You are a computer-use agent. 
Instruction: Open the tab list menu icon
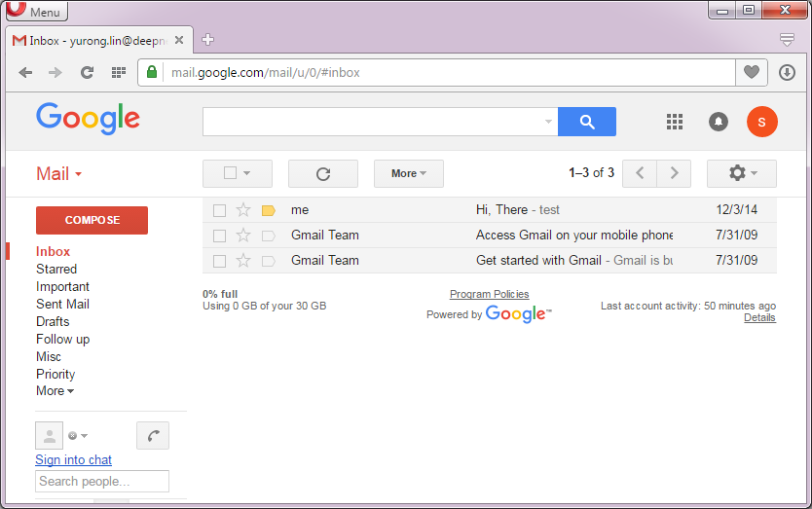click(x=787, y=39)
